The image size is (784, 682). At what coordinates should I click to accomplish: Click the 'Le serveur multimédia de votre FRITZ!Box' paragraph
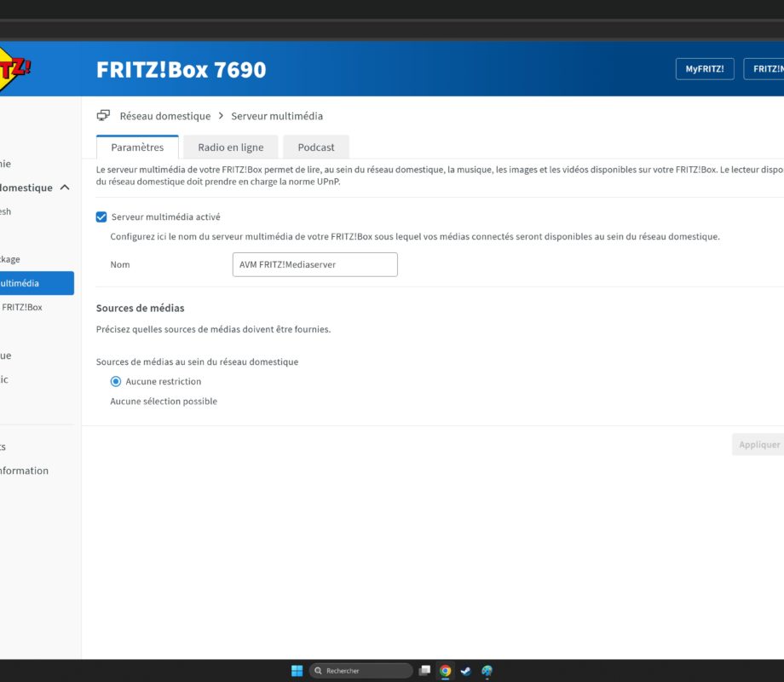pos(440,176)
